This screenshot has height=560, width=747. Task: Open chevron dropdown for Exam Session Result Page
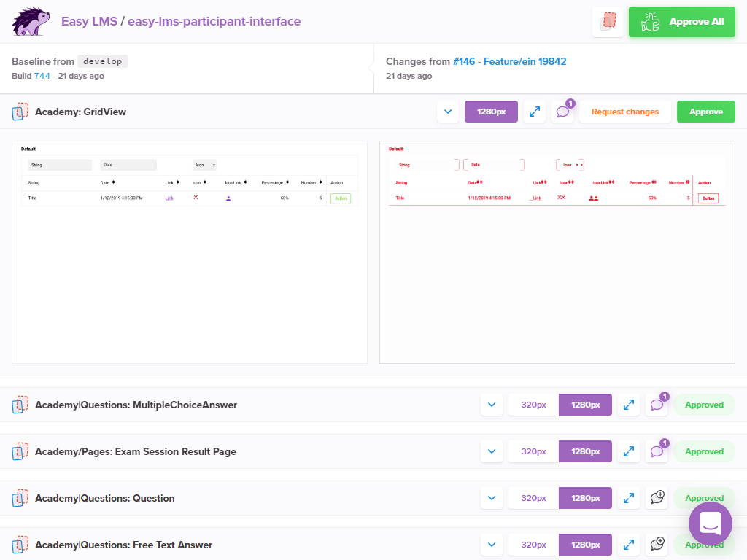(x=492, y=451)
